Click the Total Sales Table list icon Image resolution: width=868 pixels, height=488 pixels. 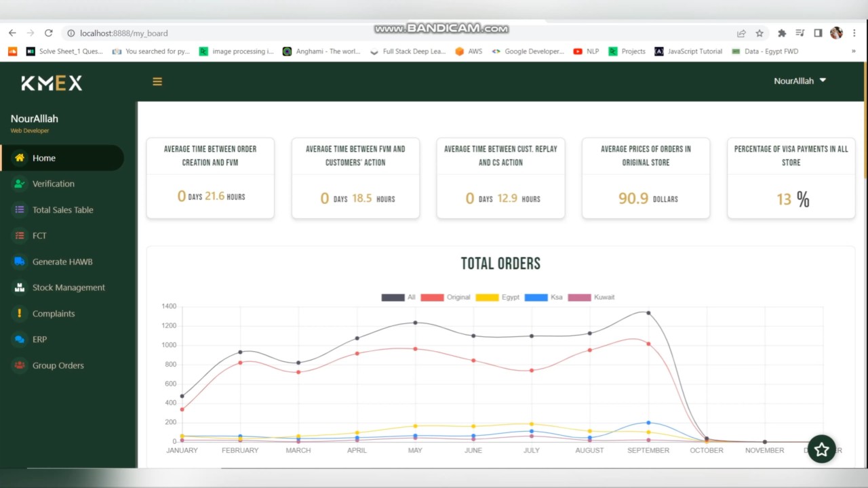20,210
